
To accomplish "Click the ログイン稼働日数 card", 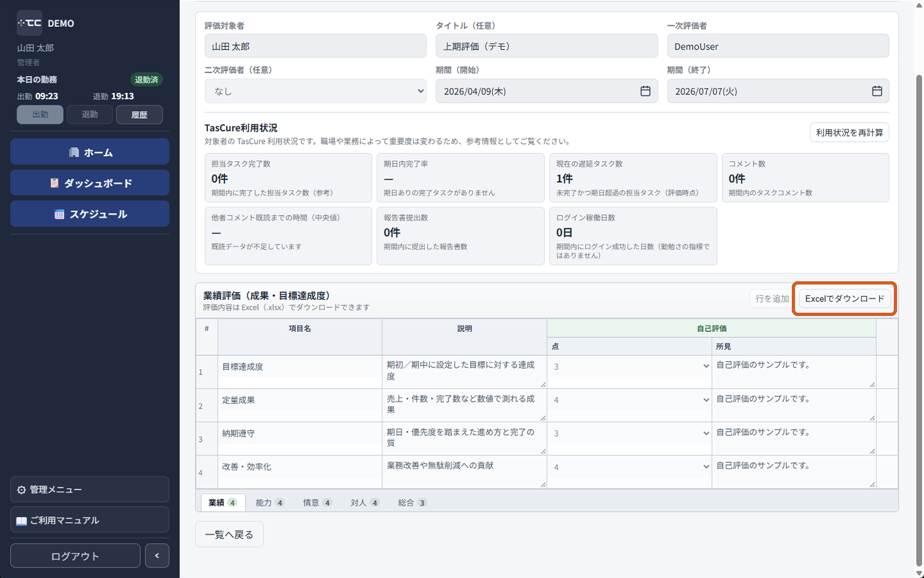I will tap(633, 236).
